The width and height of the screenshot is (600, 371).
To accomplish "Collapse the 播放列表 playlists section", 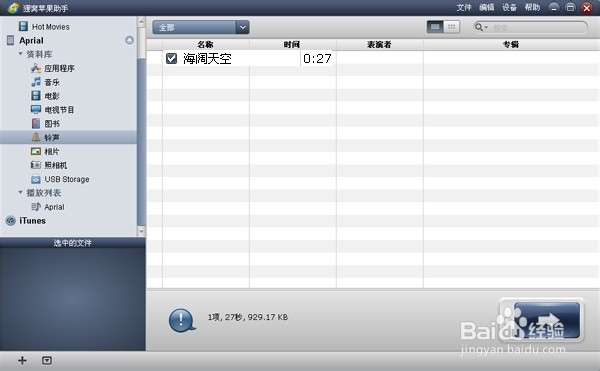I will [x=20, y=192].
